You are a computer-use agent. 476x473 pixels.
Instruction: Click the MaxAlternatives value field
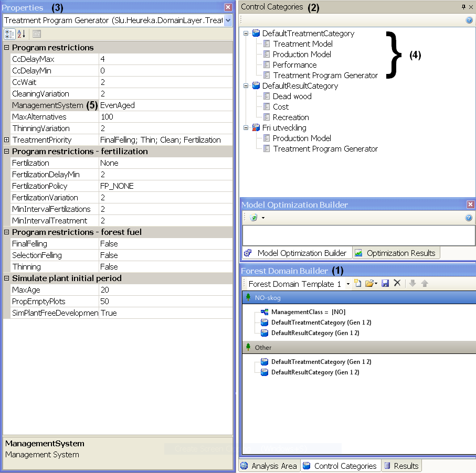[x=166, y=117]
